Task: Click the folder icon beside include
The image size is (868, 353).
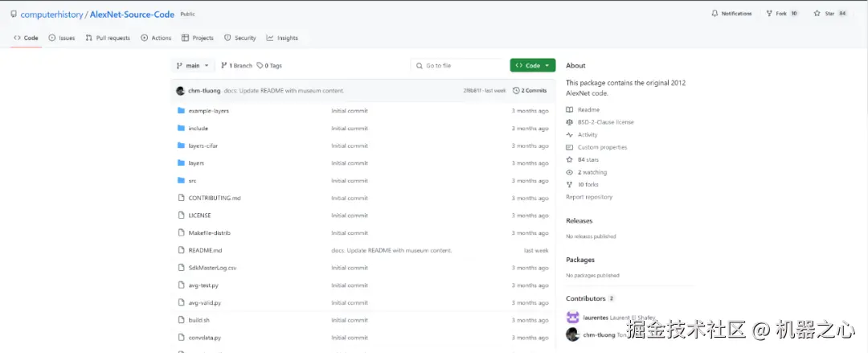Action: (x=181, y=128)
